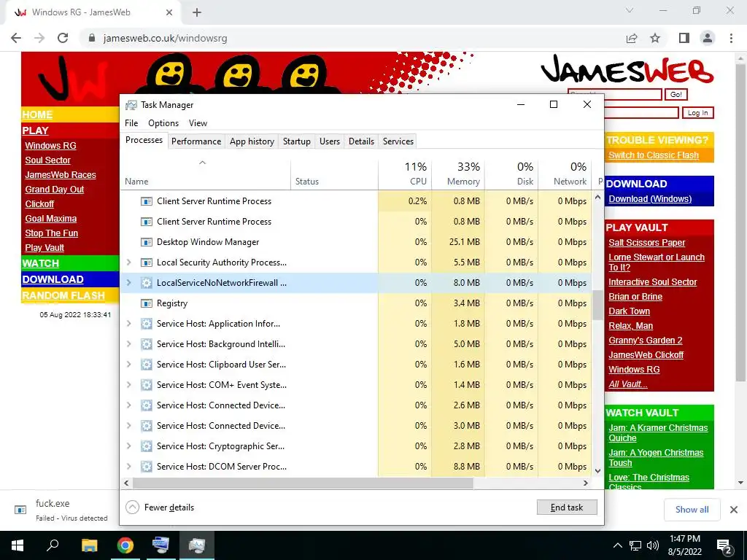Screen dimensions: 747x560
Task: Click the browser address bar URL
Action: [x=166, y=38]
